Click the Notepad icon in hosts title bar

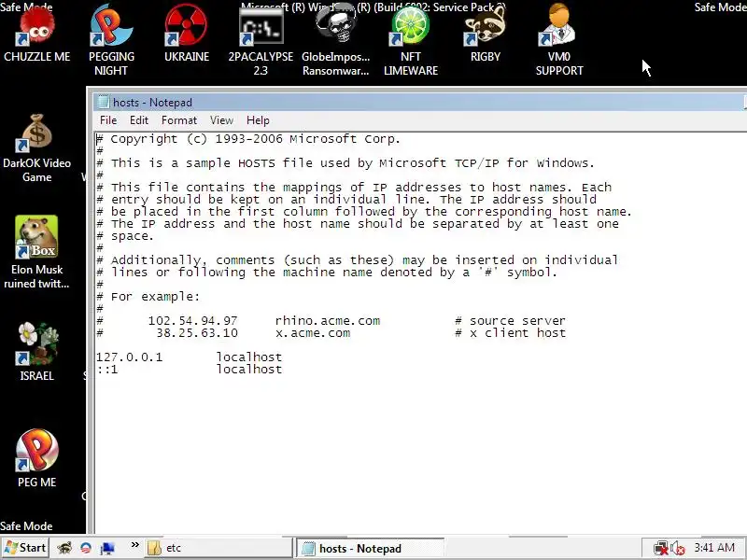pos(104,103)
